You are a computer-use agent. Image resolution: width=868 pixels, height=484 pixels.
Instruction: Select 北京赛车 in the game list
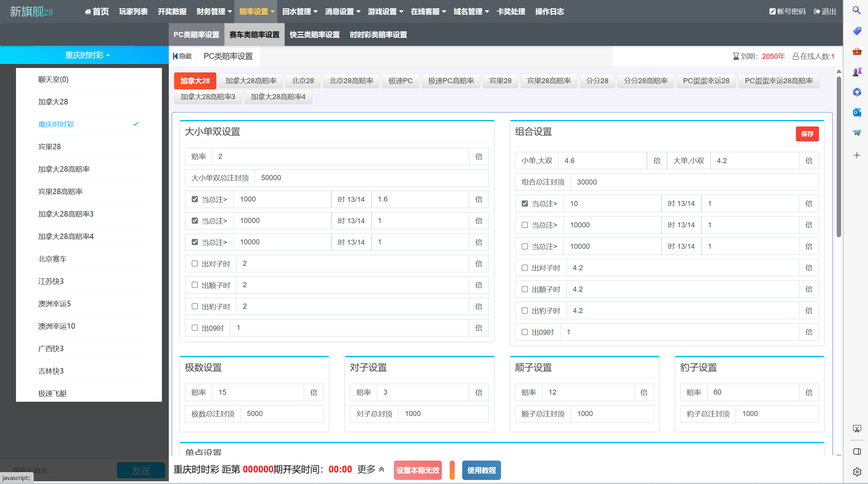pyautogui.click(x=92, y=259)
